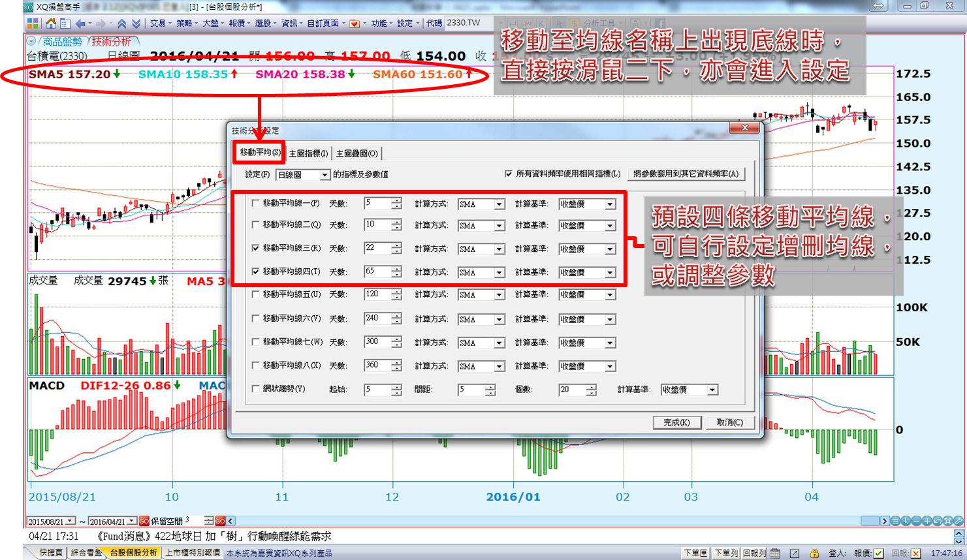Click the yellow lock icon in status bar
967x560 pixels.
coord(814,553)
